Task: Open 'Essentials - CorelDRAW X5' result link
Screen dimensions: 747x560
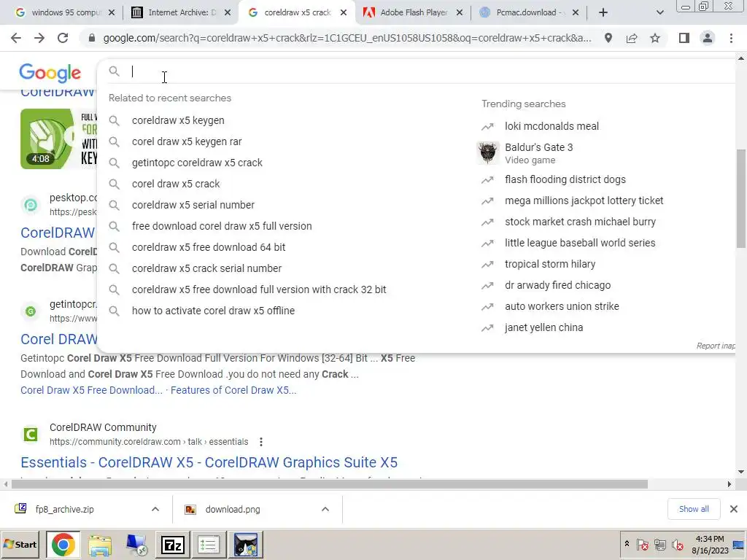Action: 209,462
